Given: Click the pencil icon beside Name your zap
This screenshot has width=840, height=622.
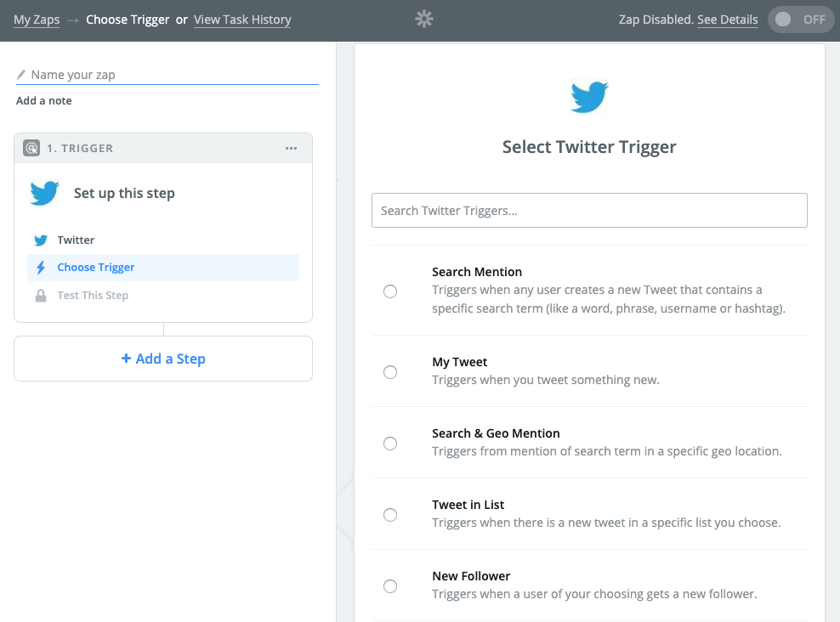Looking at the screenshot, I should 21,75.
